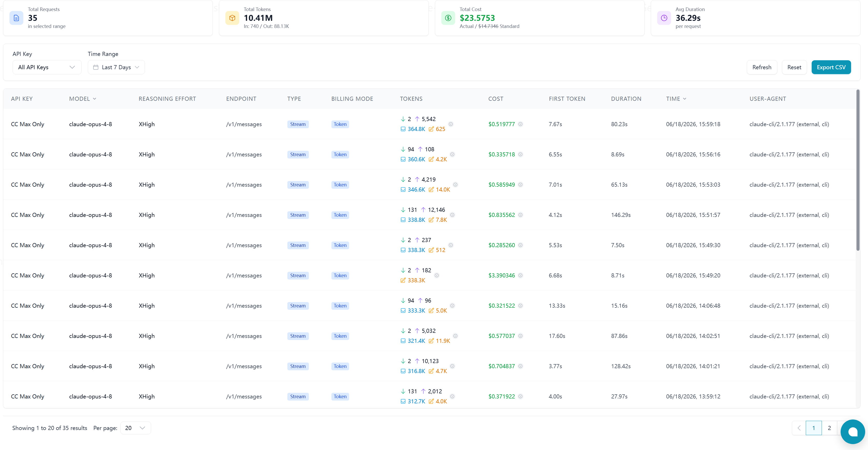
Task: Click the Refresh button
Action: [761, 67]
